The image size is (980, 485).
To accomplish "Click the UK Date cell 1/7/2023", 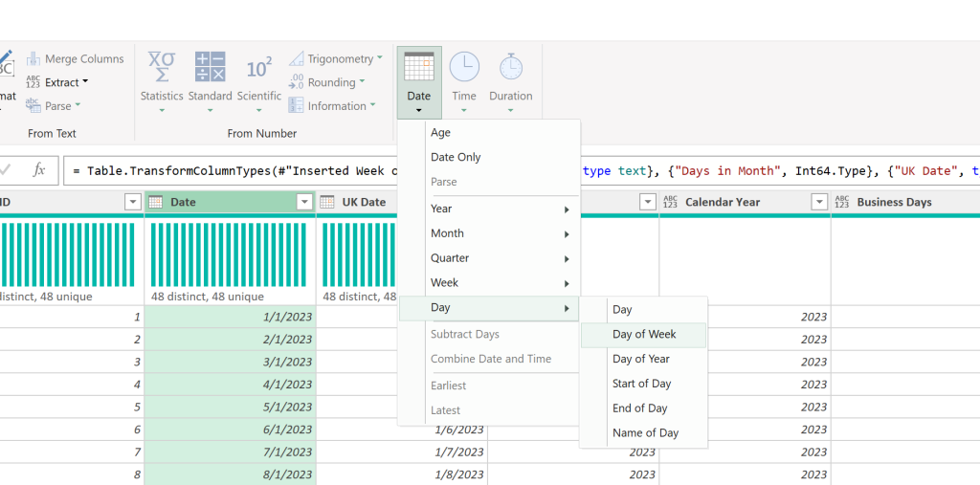I will click(x=402, y=452).
